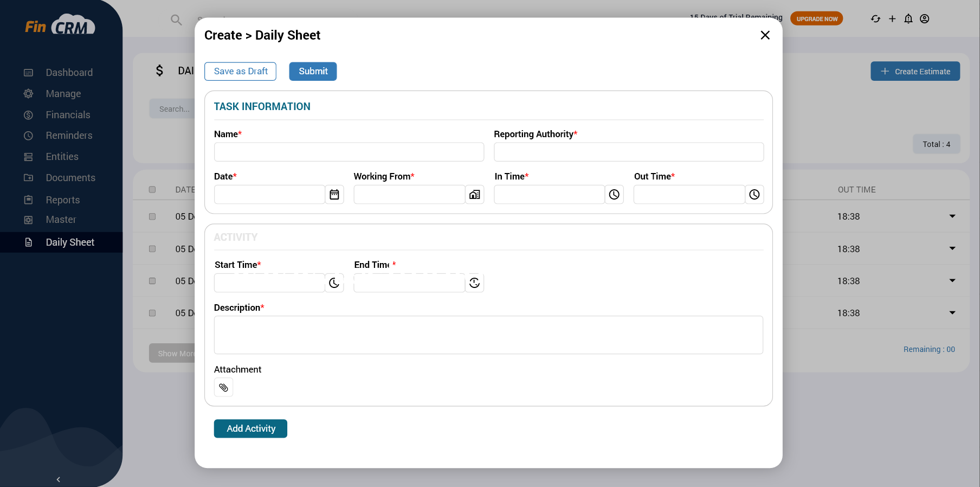The width and height of the screenshot is (980, 487).
Task: Click the Documents folder sidebar icon
Action: tap(29, 178)
